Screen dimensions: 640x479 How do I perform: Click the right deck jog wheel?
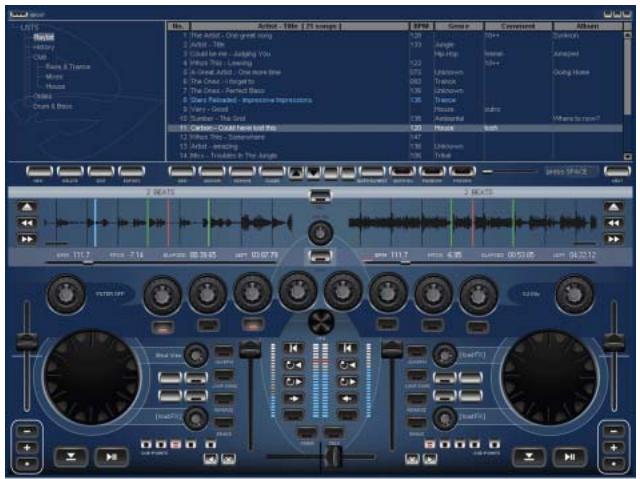click(549, 377)
